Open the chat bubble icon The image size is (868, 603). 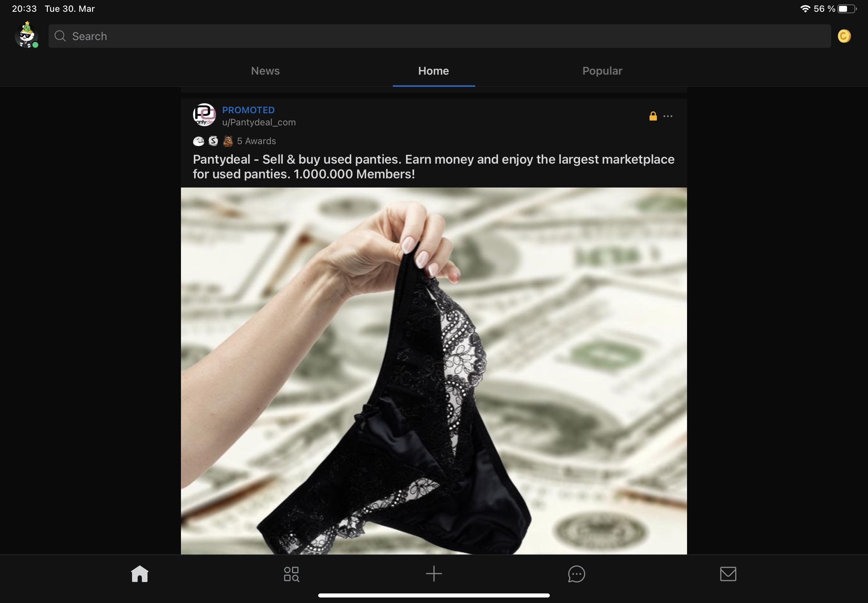pyautogui.click(x=576, y=574)
